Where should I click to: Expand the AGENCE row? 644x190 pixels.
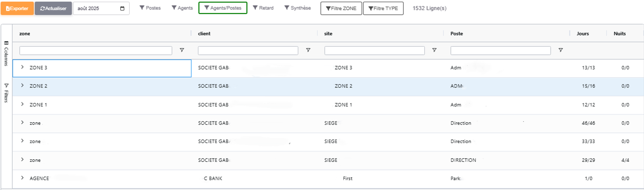coord(23,178)
